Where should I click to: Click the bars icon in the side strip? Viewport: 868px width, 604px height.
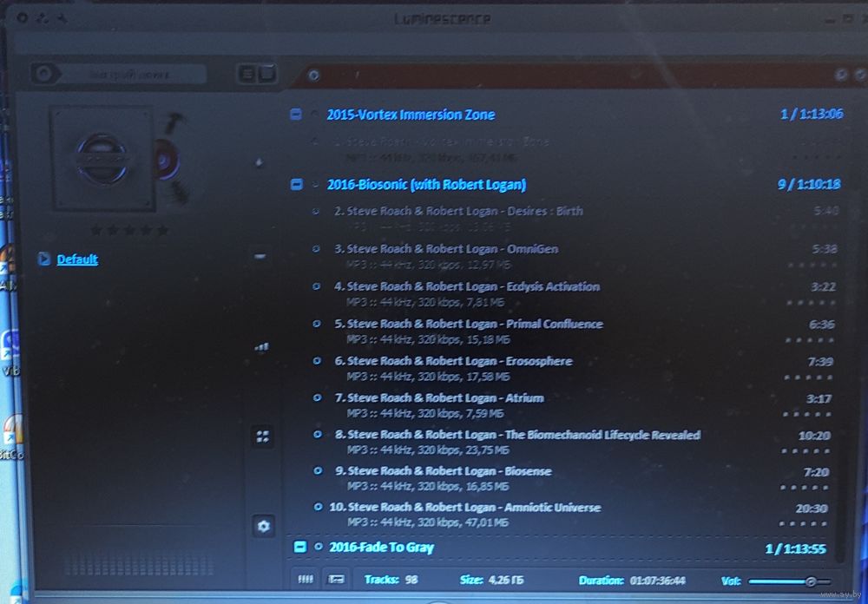tap(261, 347)
